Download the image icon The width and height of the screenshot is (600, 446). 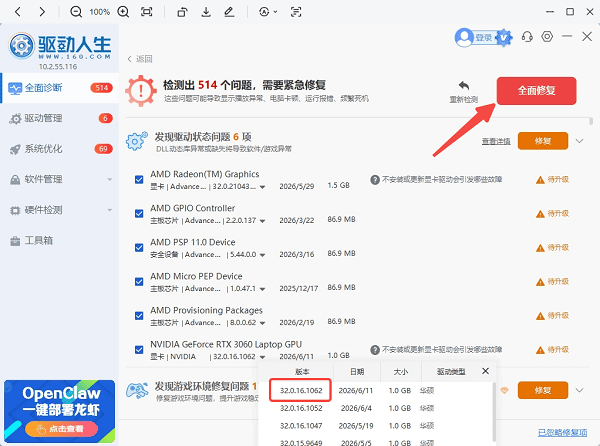pos(206,12)
